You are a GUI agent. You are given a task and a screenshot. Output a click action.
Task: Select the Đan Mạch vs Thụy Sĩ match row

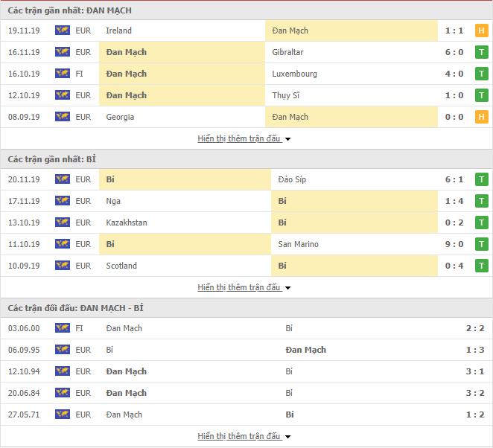[246, 95]
